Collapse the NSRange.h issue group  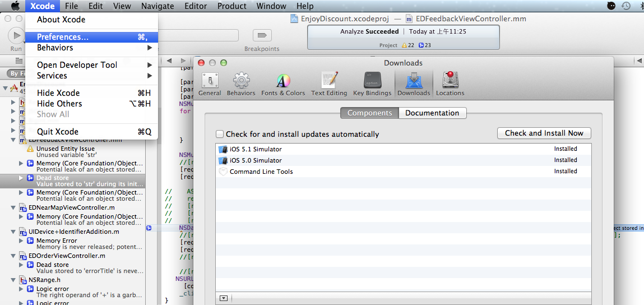14,280
